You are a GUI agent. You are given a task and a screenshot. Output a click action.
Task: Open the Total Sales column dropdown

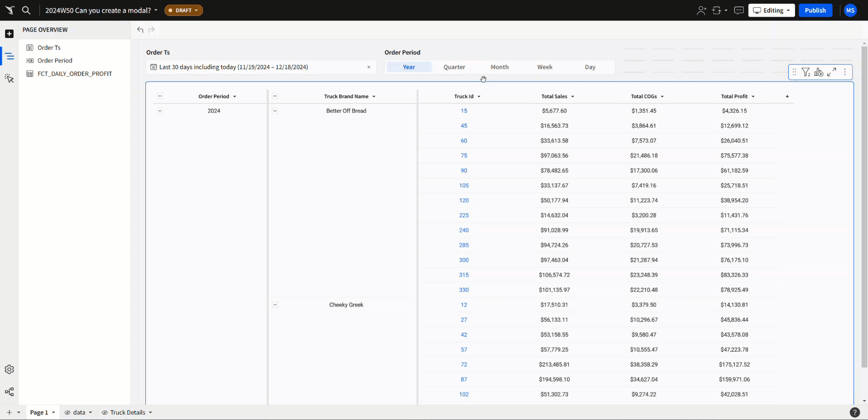[x=573, y=97]
